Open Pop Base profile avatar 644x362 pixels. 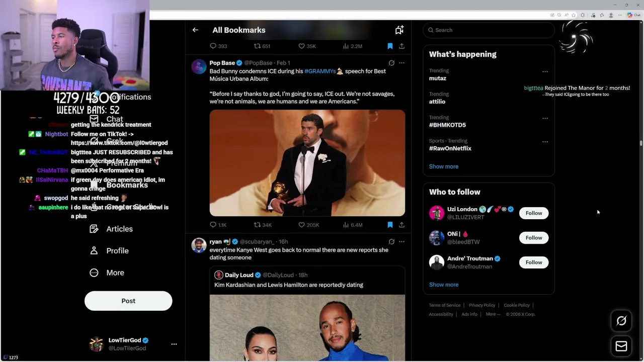[x=199, y=66]
